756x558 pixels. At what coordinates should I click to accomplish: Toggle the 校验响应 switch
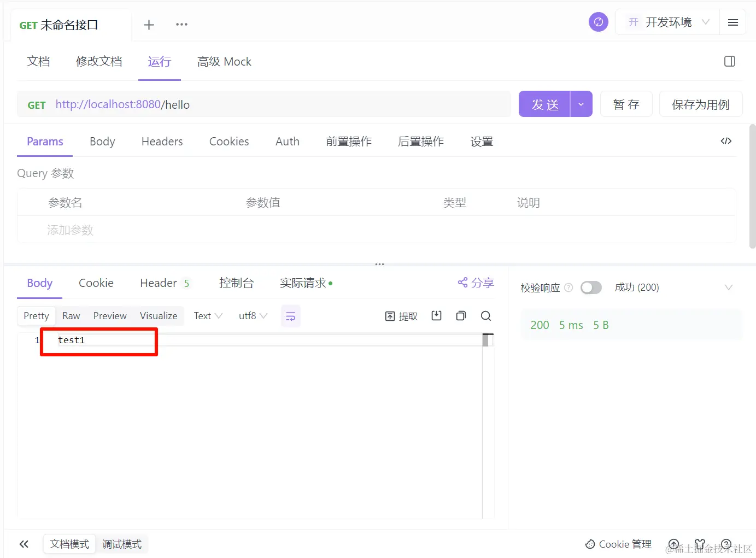click(x=591, y=287)
